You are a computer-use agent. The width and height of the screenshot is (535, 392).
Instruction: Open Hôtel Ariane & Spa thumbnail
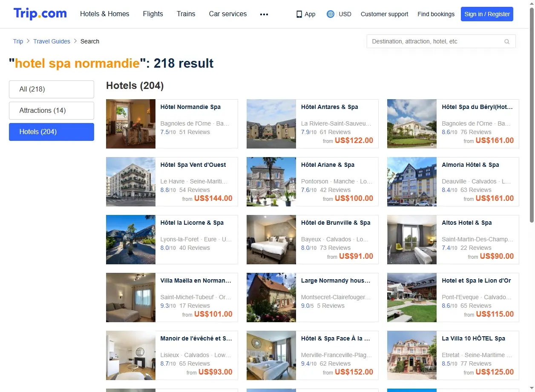pyautogui.click(x=271, y=182)
